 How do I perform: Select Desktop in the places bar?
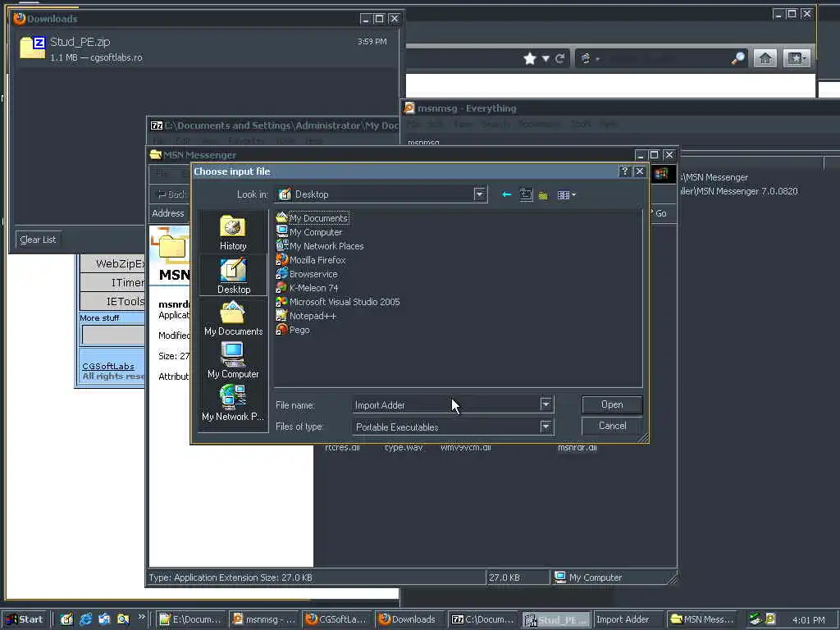click(233, 276)
